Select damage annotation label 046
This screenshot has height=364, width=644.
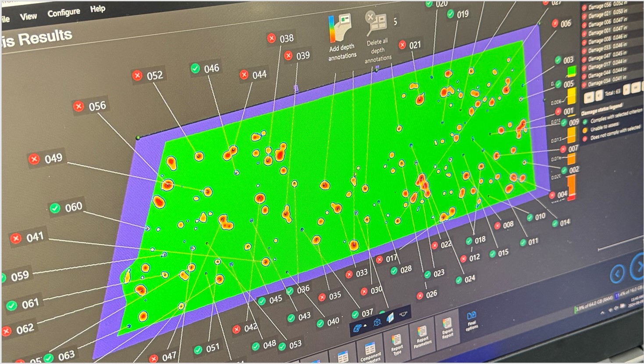[x=211, y=68]
